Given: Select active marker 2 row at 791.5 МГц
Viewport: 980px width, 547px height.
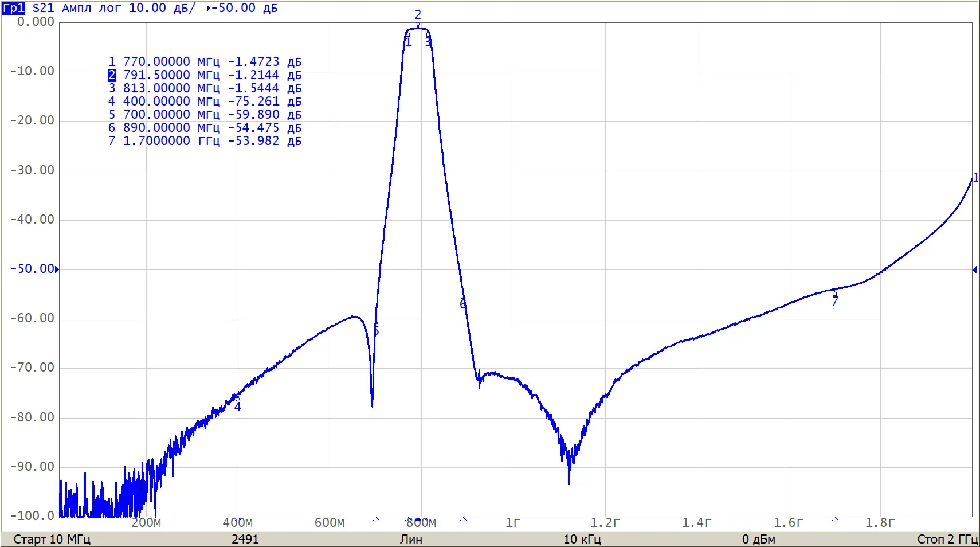Looking at the screenshot, I should [x=205, y=75].
